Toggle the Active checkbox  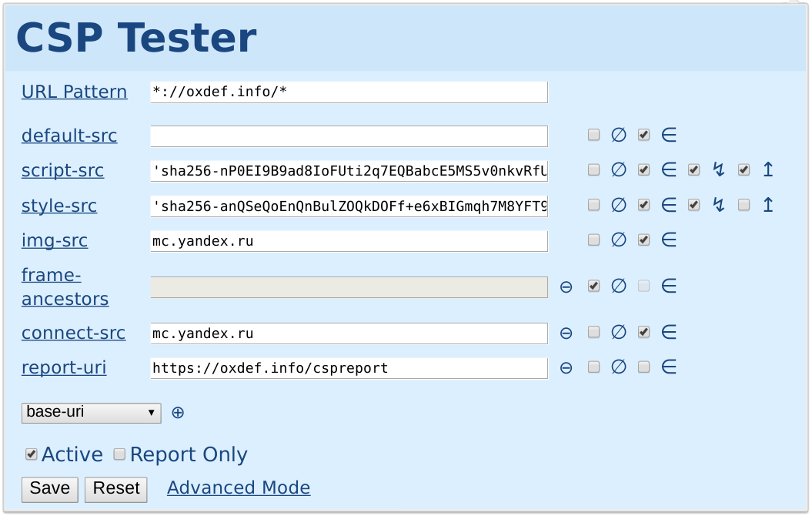click(x=31, y=454)
